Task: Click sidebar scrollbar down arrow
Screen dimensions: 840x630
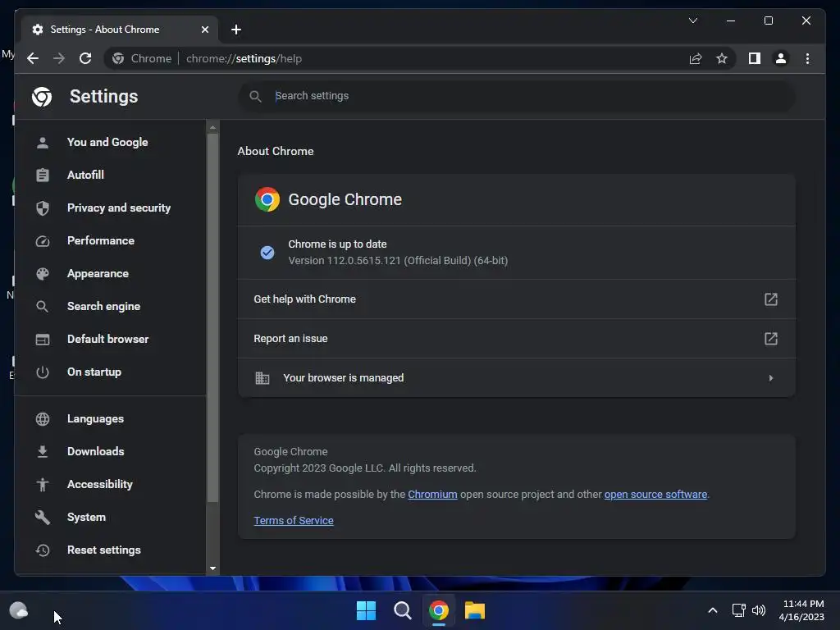Action: (x=212, y=568)
